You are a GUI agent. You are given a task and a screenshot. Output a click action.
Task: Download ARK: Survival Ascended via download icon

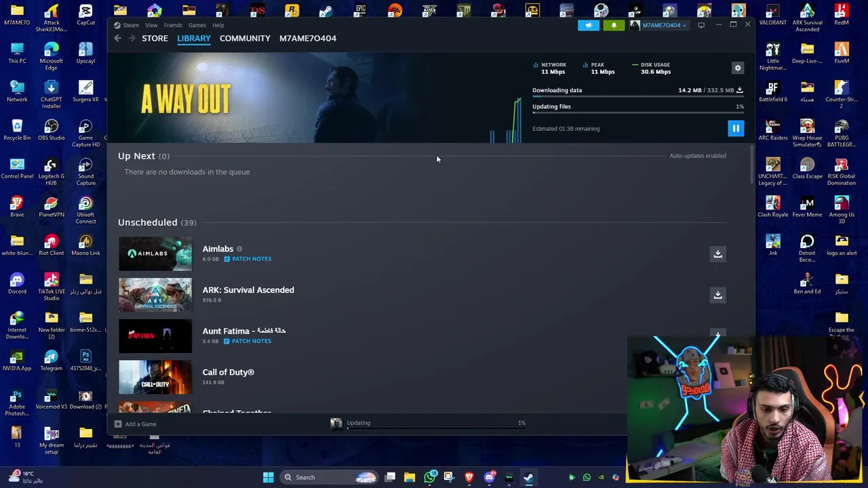pyautogui.click(x=717, y=295)
